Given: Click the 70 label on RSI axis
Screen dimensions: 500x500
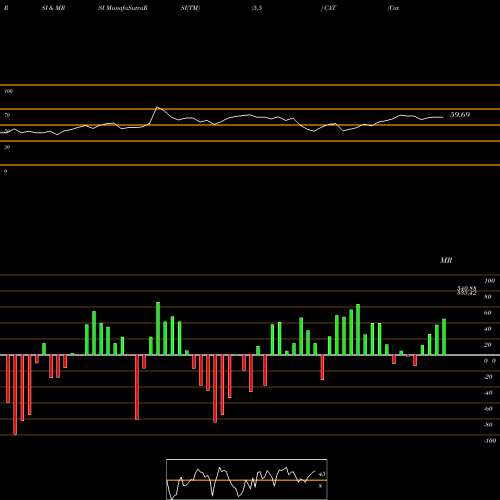Looking at the screenshot, I should pyautogui.click(x=7, y=115).
